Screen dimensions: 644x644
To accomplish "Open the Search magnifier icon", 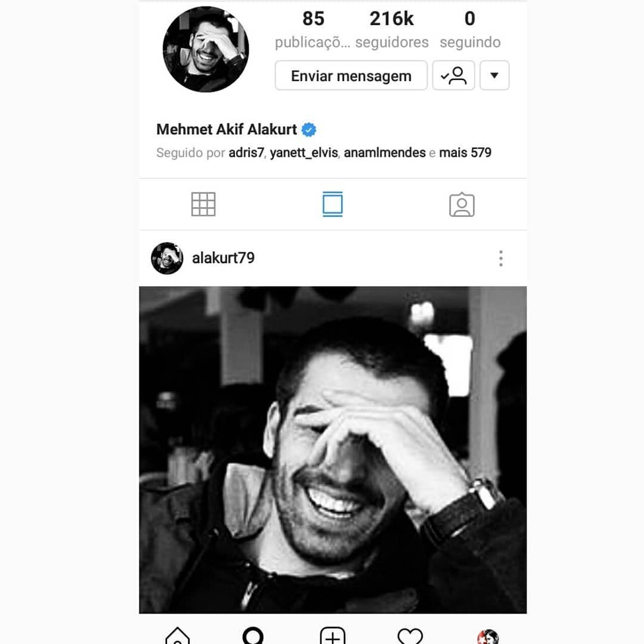I will [253, 636].
